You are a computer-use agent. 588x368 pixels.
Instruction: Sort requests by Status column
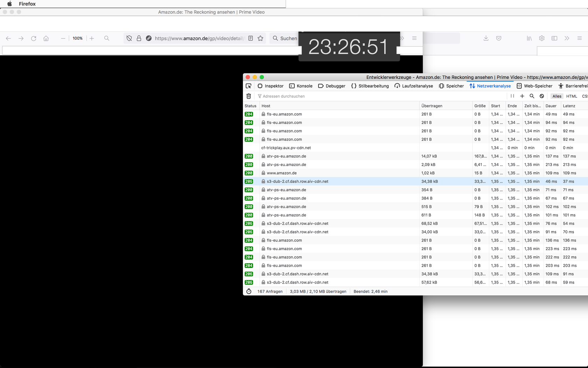click(251, 106)
